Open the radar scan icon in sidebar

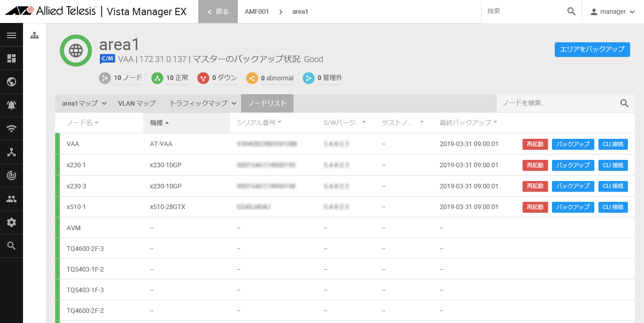pyautogui.click(x=11, y=176)
